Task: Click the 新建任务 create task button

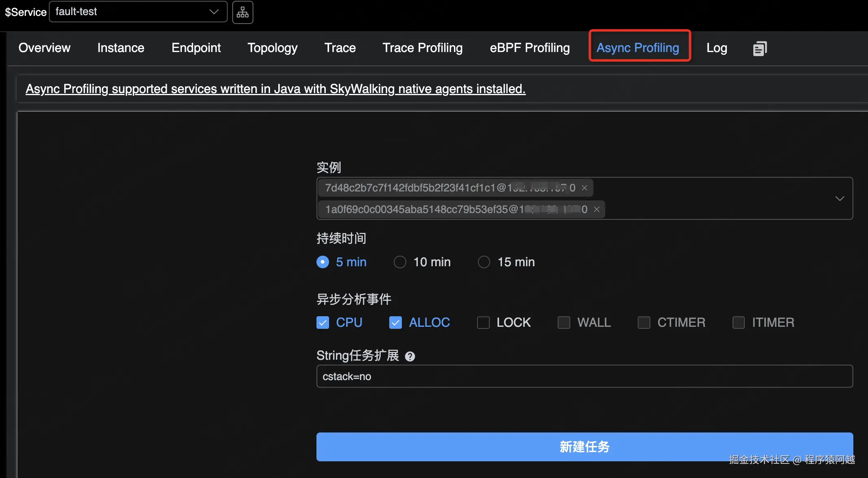Action: point(584,446)
